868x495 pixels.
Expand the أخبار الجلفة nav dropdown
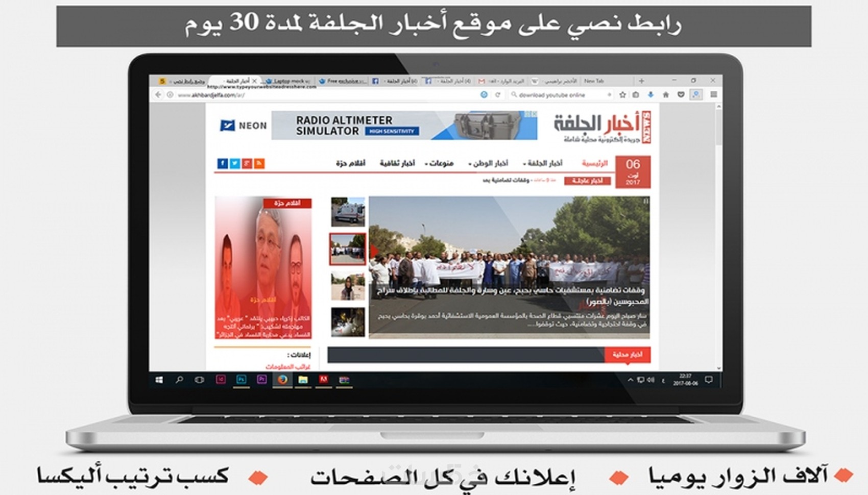(543, 163)
